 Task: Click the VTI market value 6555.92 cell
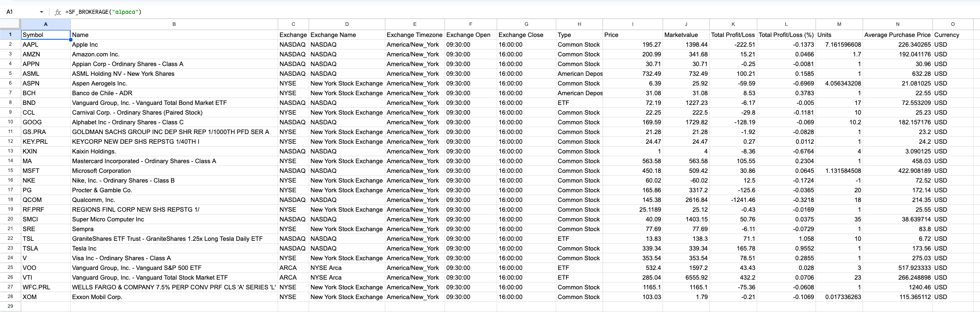tap(686, 277)
